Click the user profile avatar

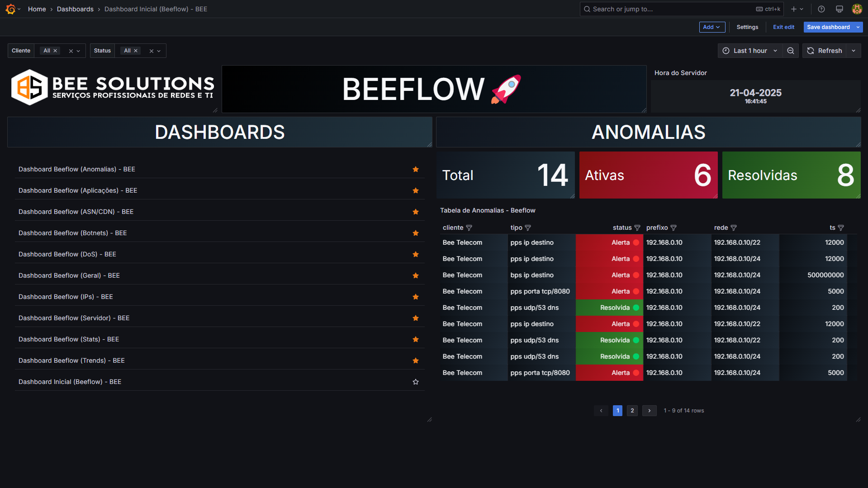pyautogui.click(x=857, y=9)
